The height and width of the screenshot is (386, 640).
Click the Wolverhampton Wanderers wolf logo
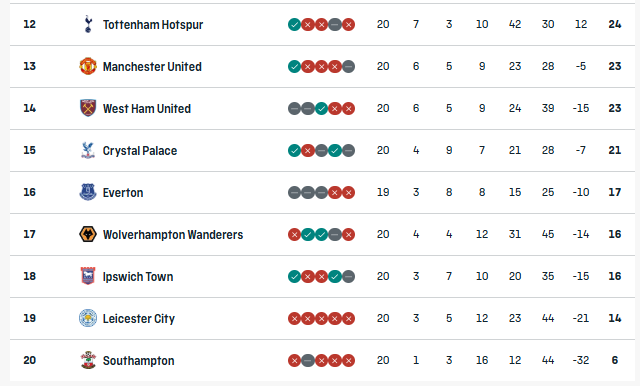click(x=88, y=234)
